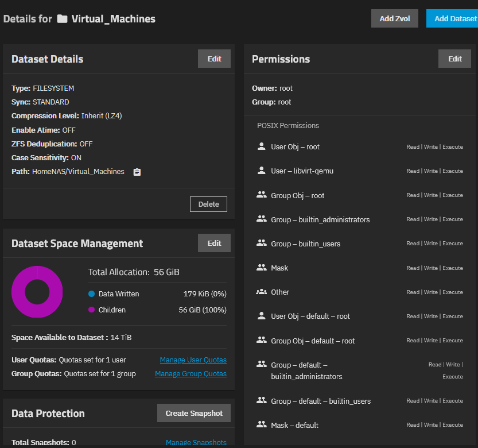Click the Group: root entry
Screen dimensions: 478x448
(271, 102)
